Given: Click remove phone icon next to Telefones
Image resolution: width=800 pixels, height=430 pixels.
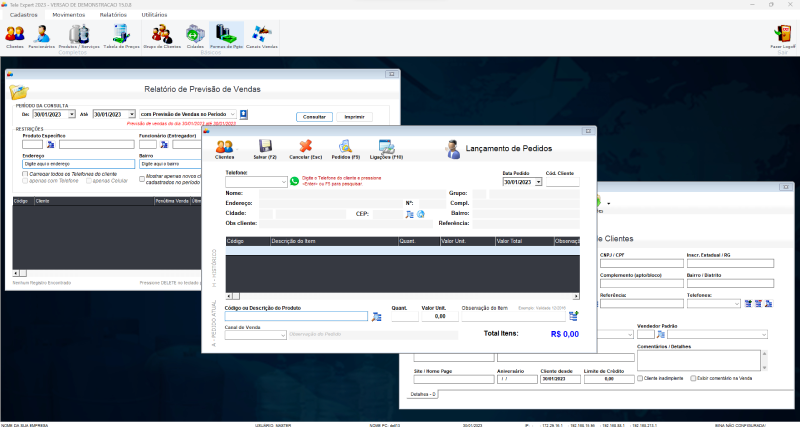Looking at the screenshot, I should 758,303.
